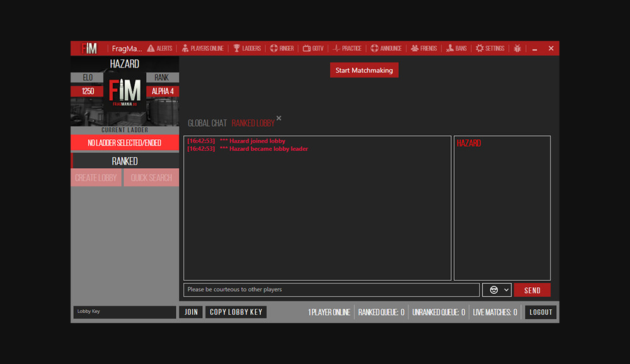Open the Settings gear
This screenshot has width=630, height=364.
[490, 48]
